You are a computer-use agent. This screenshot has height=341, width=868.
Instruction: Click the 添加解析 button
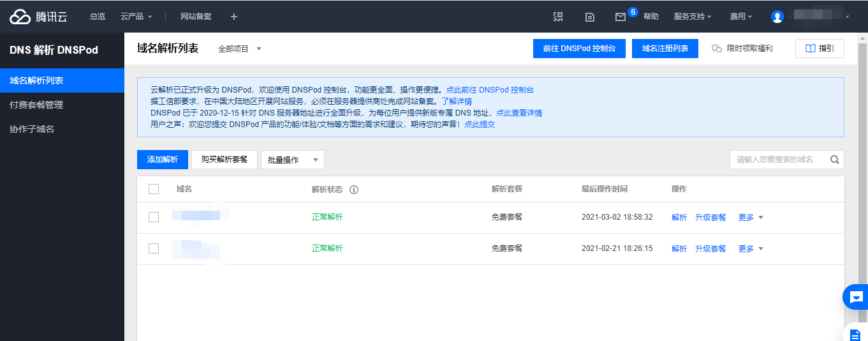tap(163, 160)
